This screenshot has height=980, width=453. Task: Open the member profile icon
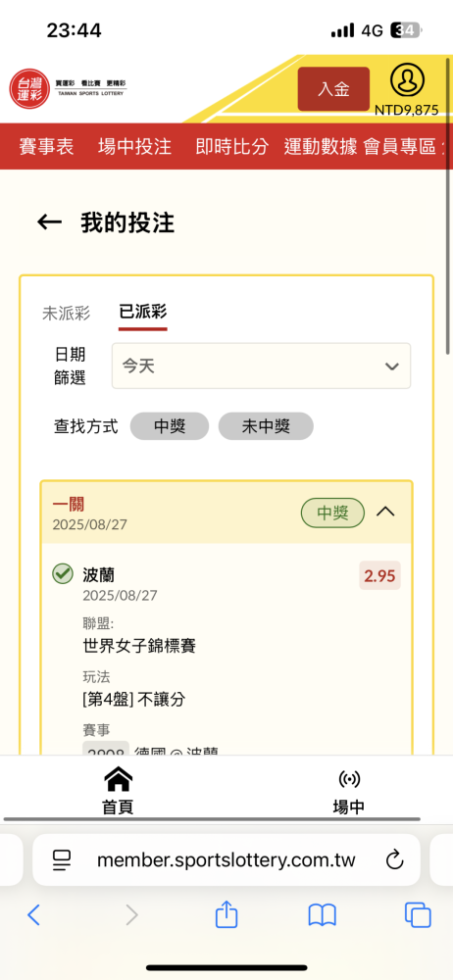coord(407,80)
